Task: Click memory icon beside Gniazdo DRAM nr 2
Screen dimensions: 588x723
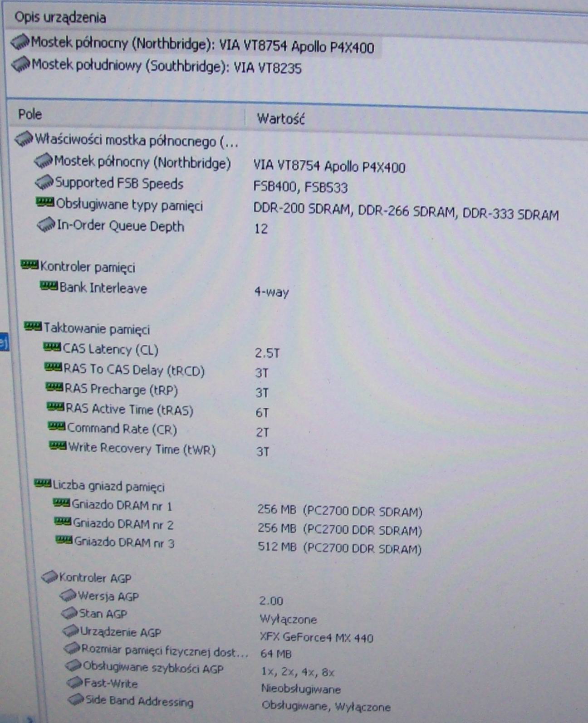Action: pyautogui.click(x=63, y=521)
